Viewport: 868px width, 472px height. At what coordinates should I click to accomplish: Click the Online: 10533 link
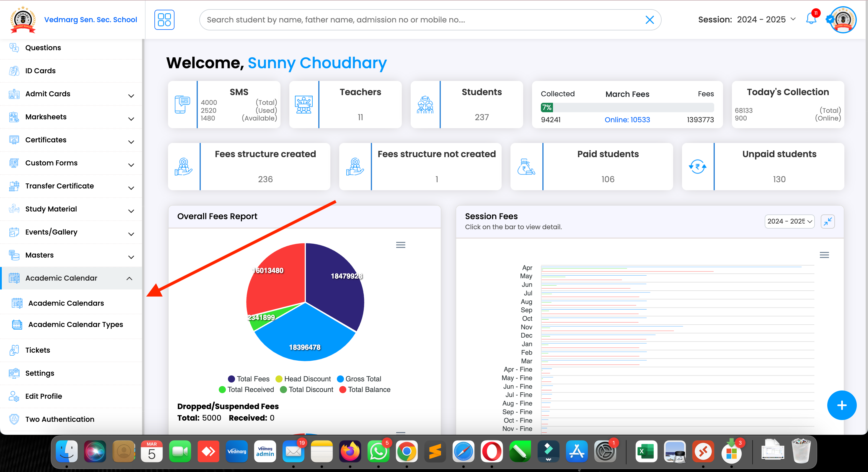point(627,120)
